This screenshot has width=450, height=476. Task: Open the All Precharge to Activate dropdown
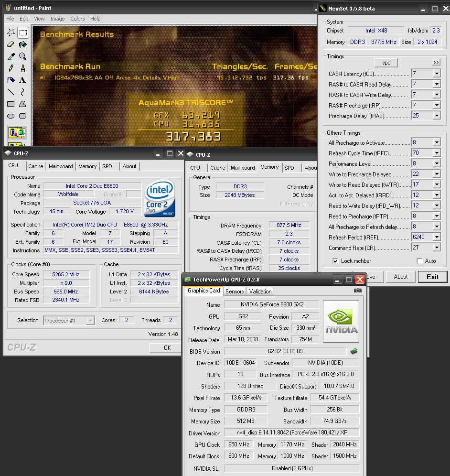(x=436, y=142)
